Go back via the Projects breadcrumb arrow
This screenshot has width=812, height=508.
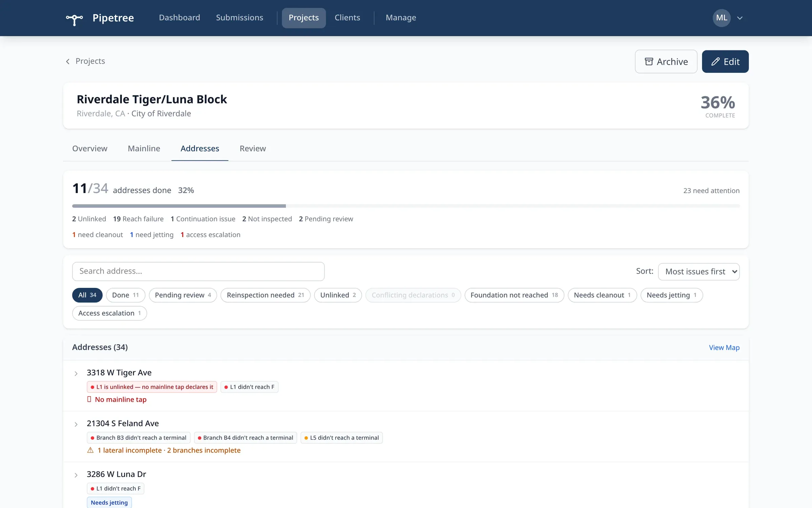(x=68, y=61)
